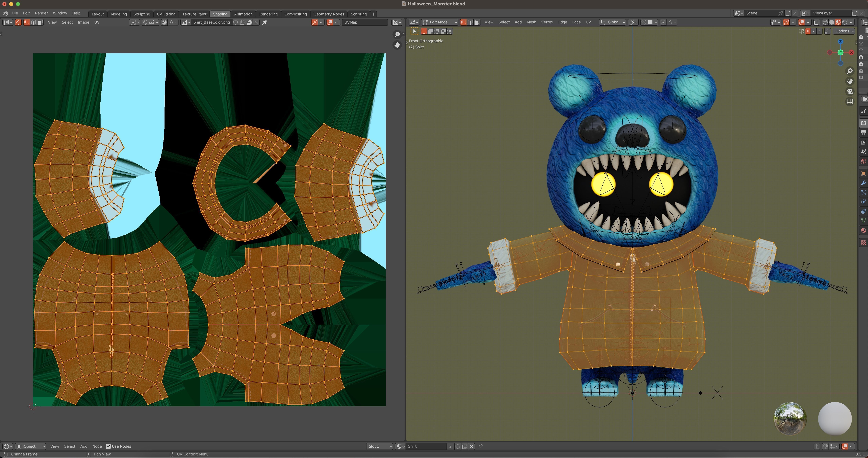Open the Image menu in UV editor
Viewport: 868px width, 458px height.
click(x=84, y=22)
